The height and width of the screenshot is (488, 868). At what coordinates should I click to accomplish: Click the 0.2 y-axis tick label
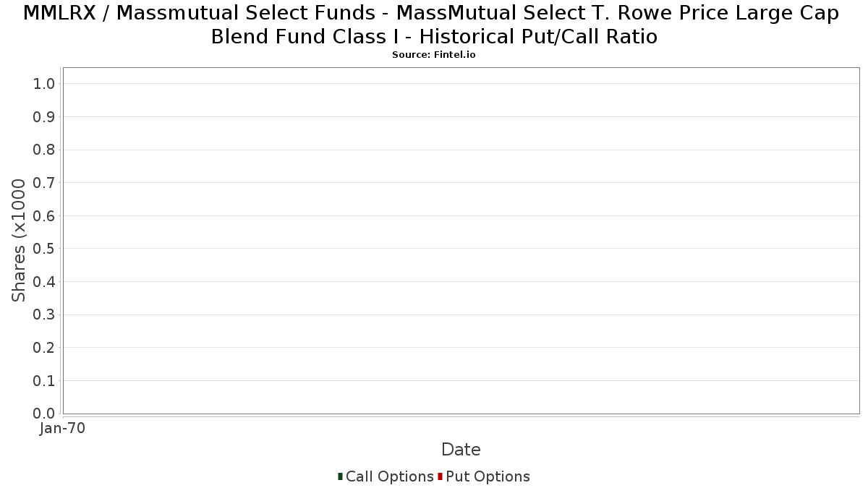(44, 348)
